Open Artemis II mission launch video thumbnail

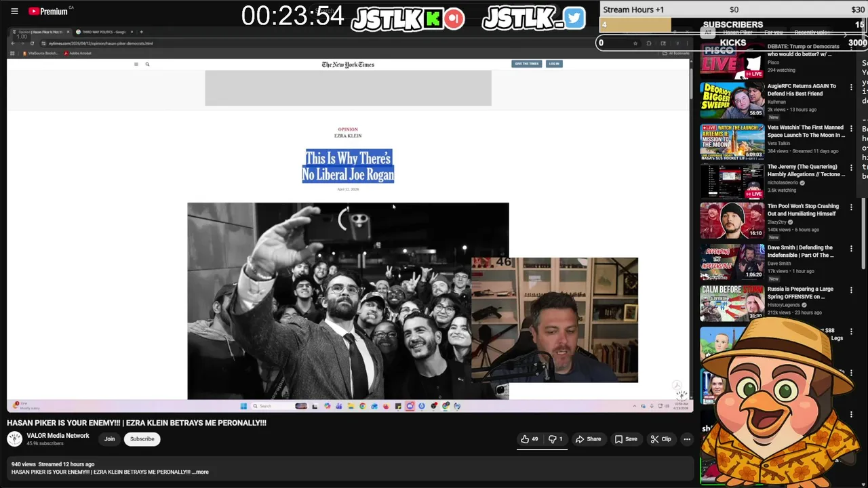(732, 141)
